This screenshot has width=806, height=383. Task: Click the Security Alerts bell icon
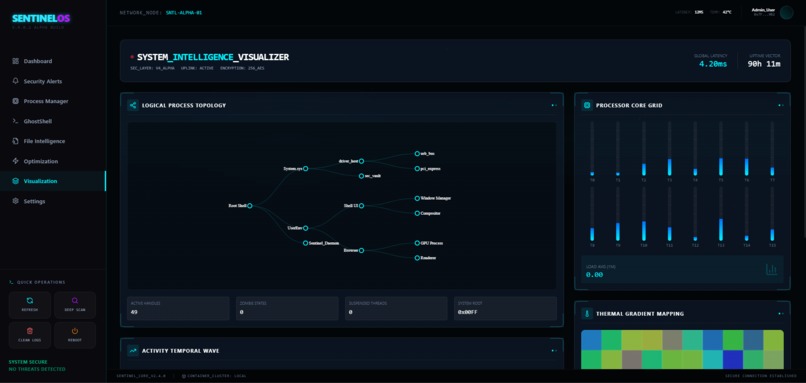pyautogui.click(x=15, y=81)
